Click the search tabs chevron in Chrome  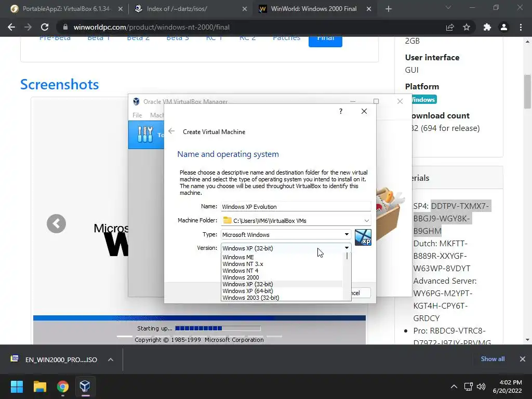tap(448, 7)
